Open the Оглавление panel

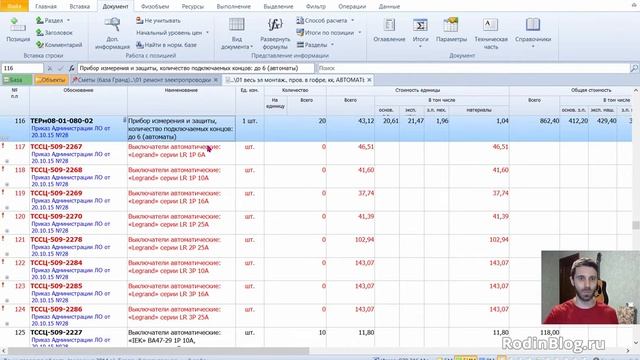tap(389, 30)
